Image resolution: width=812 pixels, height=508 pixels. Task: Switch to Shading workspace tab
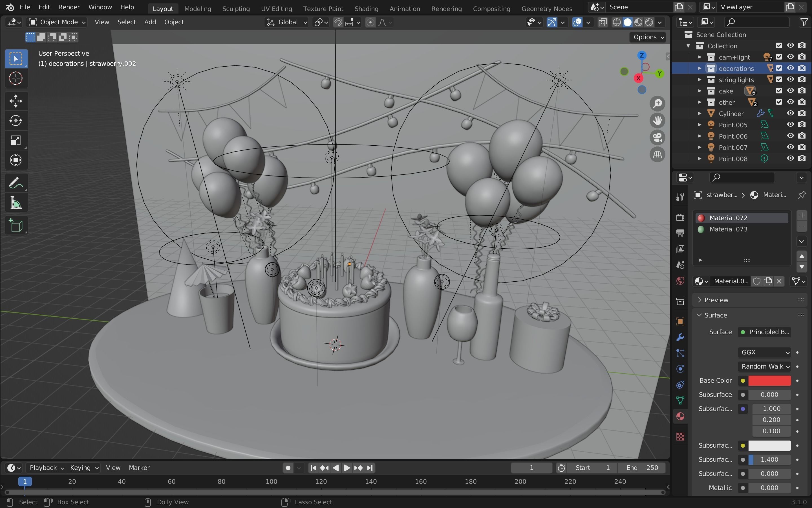coord(366,8)
